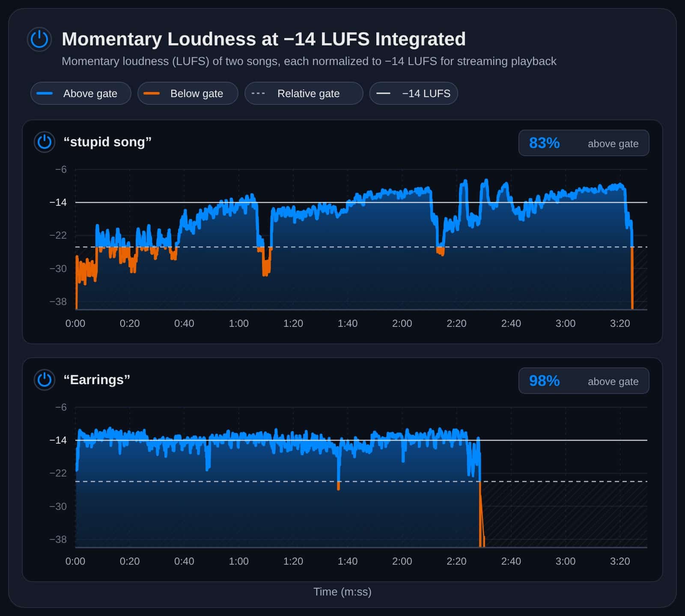Click the 0:40 tick label in "stupid song" chart
This screenshot has height=616, width=685.
point(184,323)
